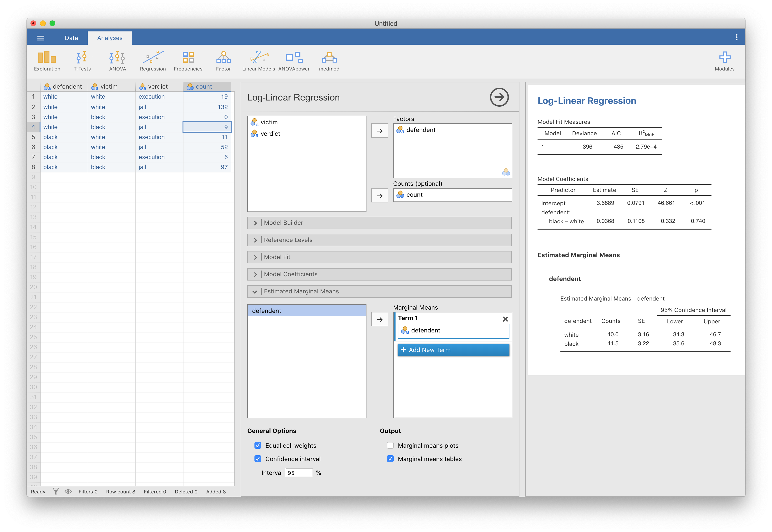Open the Regression analyses menu
This screenshot has width=772, height=532.
(x=153, y=61)
